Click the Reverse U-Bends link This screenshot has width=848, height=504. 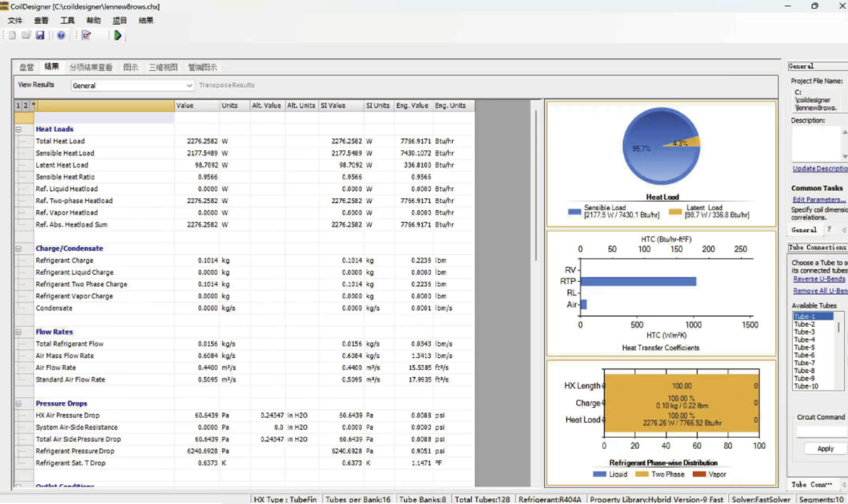coord(820,279)
